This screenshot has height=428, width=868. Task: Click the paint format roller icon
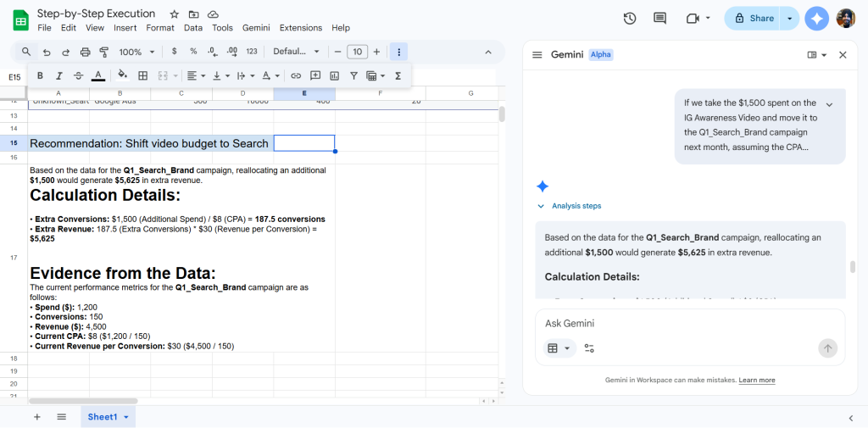(104, 52)
